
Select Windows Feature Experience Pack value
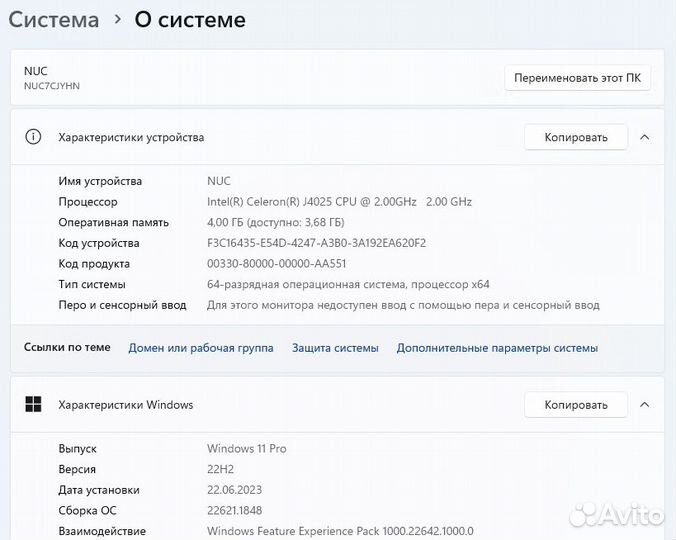(x=340, y=531)
